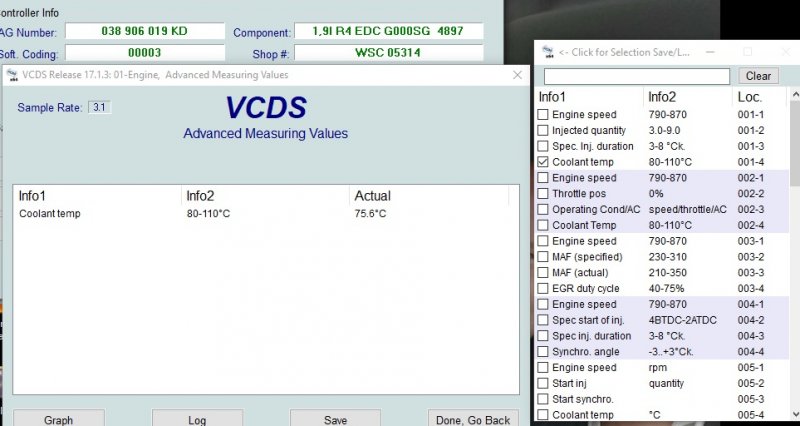Click the VCDS icon in measuring window title

click(13, 75)
